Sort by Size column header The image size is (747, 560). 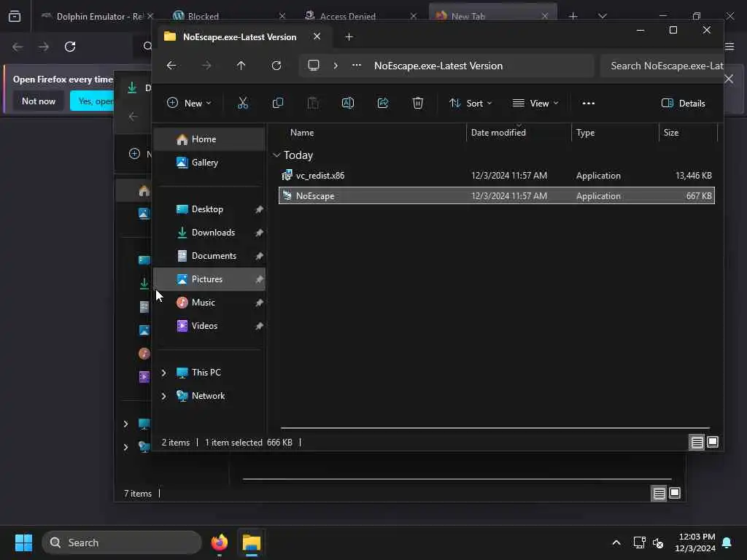tap(671, 133)
